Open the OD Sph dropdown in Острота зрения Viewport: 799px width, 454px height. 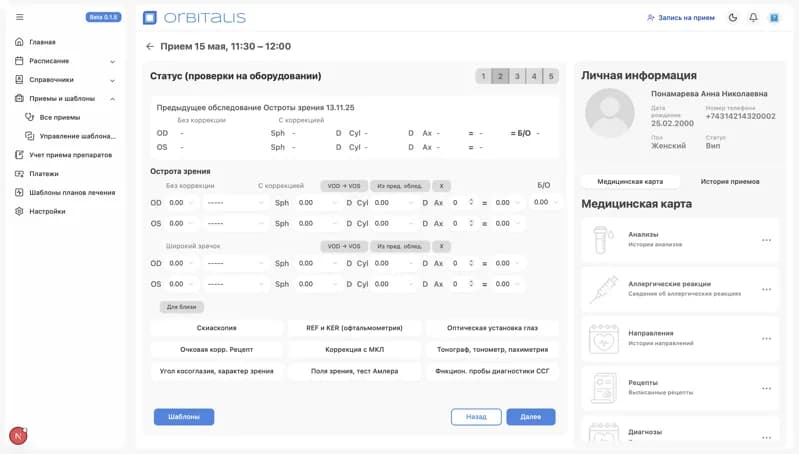coord(318,203)
